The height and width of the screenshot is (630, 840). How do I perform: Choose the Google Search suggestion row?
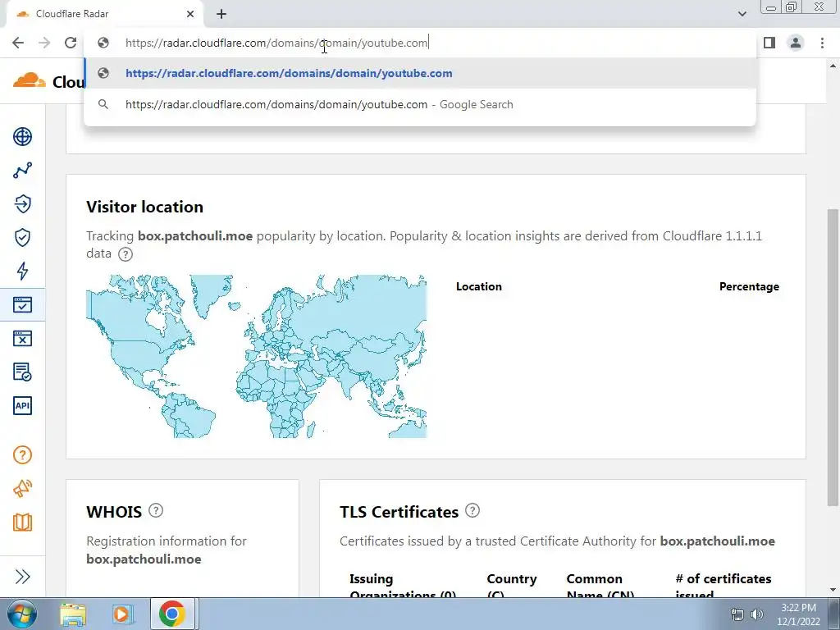click(x=420, y=104)
